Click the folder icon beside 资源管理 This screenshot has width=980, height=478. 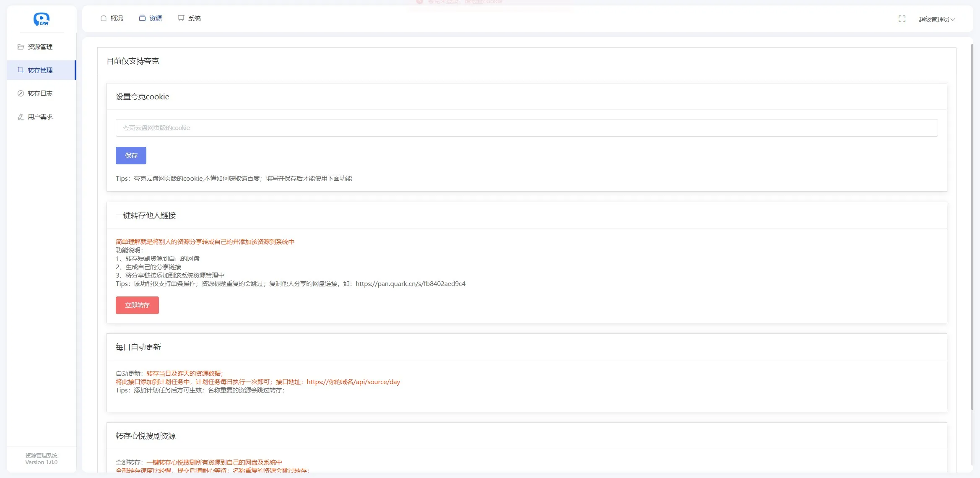(x=21, y=47)
